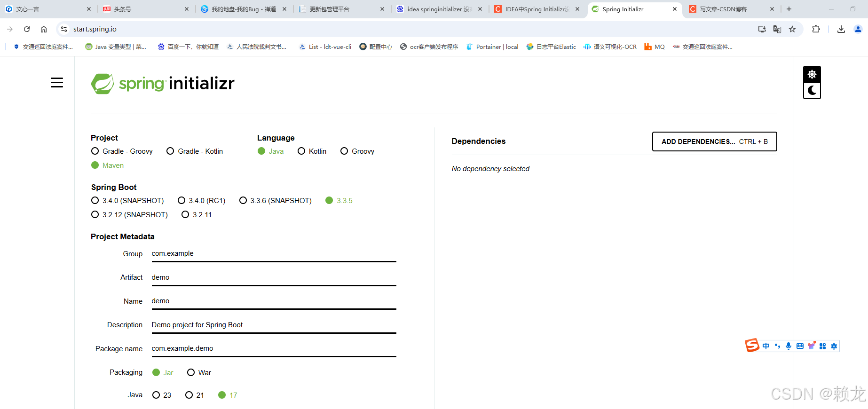
Task: Select Spring Boot 3.2.12 (SNAPSHOT)
Action: pyautogui.click(x=129, y=214)
